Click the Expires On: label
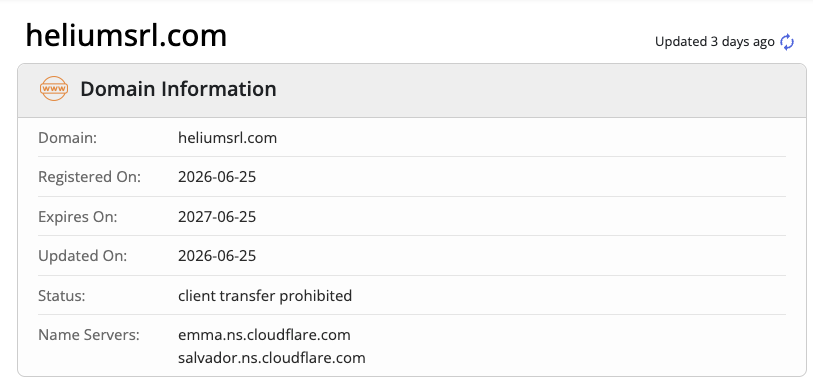The image size is (813, 392). coord(78,217)
